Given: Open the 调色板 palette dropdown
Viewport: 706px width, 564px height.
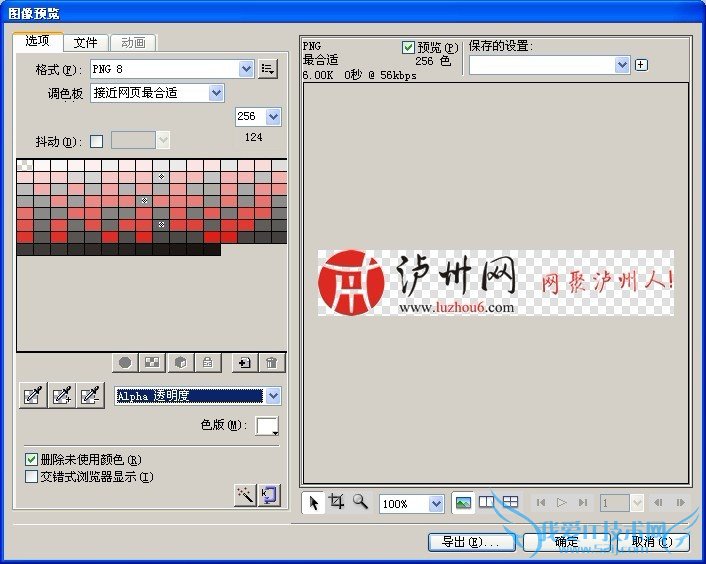Looking at the screenshot, I should [x=216, y=93].
